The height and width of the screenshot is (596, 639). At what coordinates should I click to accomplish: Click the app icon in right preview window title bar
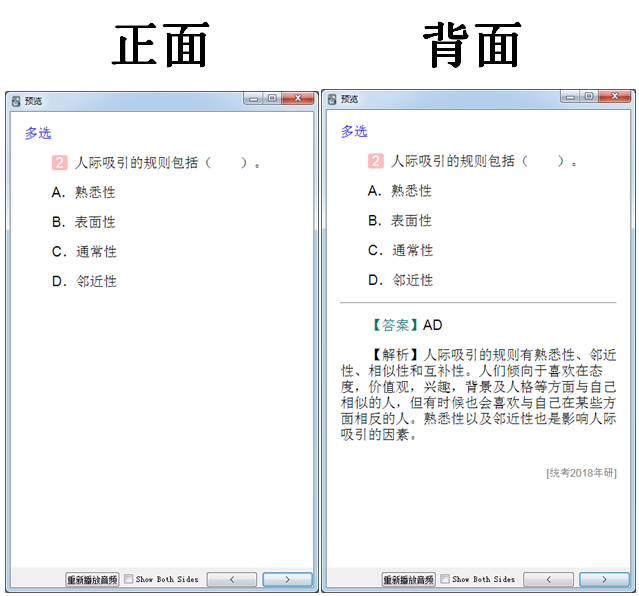(x=332, y=99)
